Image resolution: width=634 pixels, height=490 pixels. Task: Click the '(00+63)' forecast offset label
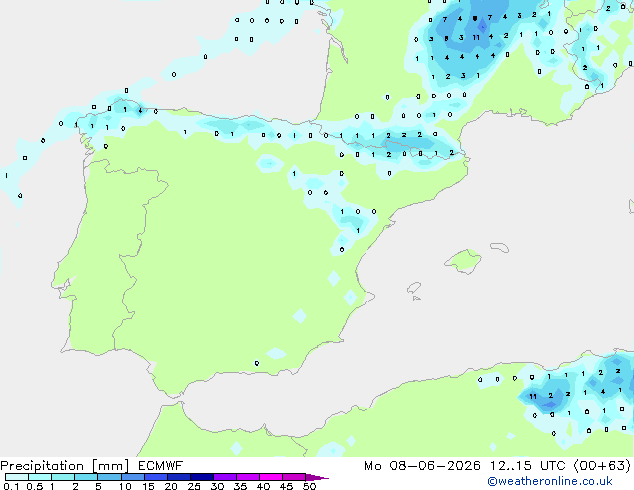[602, 466]
